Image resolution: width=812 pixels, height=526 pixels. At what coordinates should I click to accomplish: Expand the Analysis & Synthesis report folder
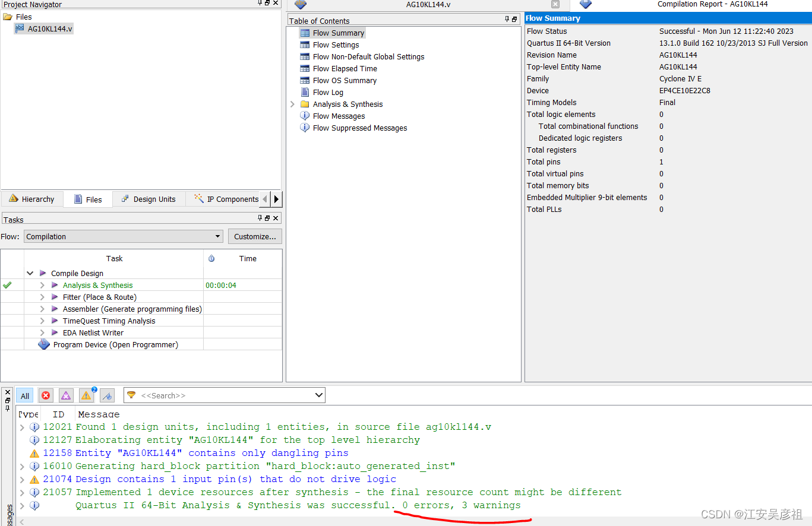(x=292, y=104)
